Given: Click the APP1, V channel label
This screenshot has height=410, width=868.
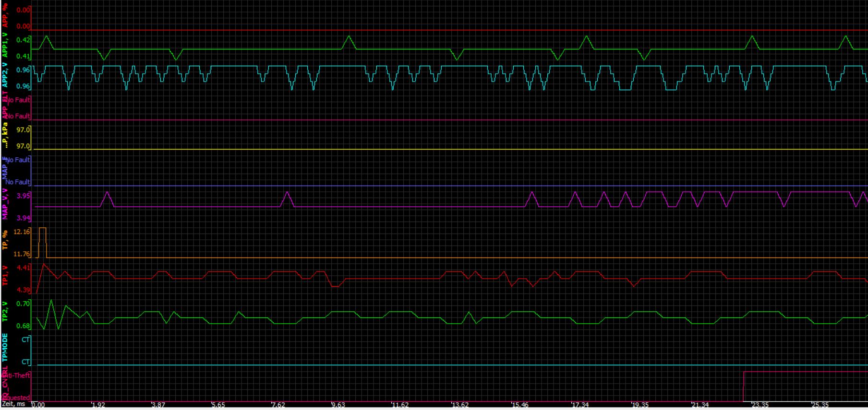Looking at the screenshot, I should coord(5,45).
